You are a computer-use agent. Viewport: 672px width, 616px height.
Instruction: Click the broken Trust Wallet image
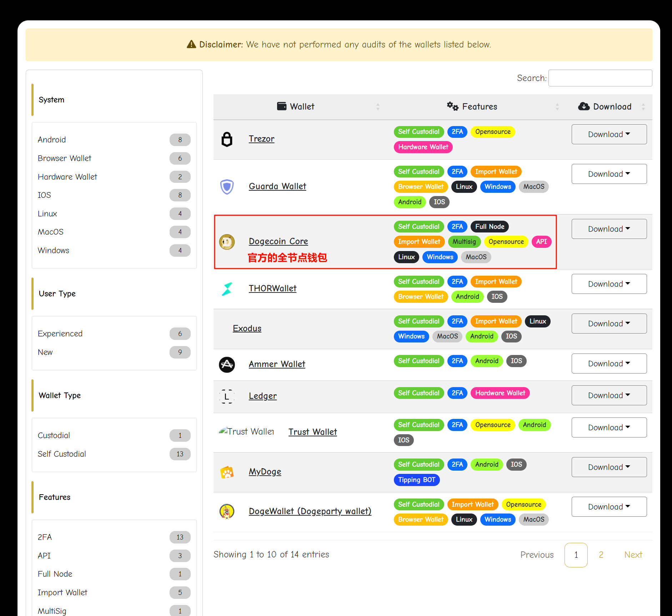246,431
